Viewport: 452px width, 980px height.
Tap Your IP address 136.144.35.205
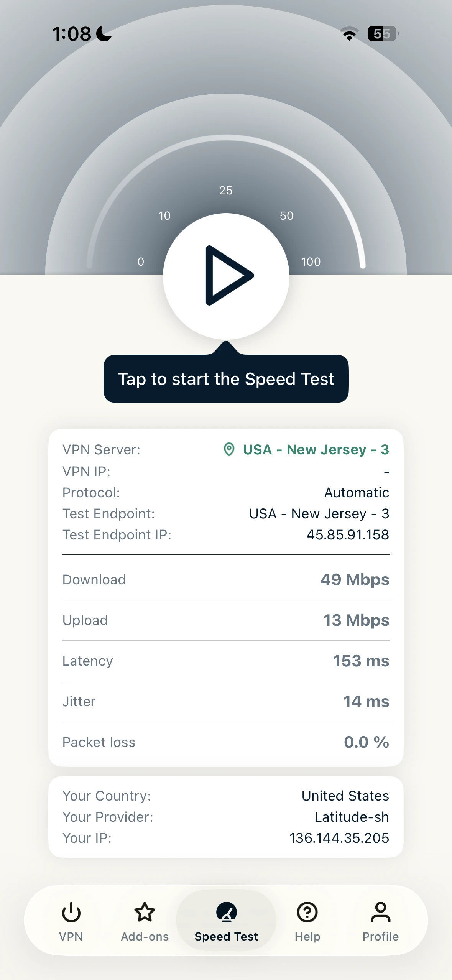tap(339, 838)
